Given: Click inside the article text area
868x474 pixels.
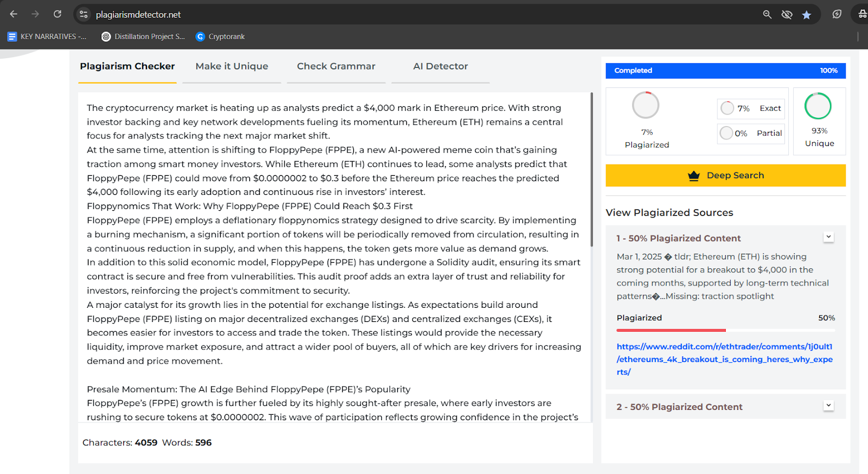Looking at the screenshot, I should [334, 257].
